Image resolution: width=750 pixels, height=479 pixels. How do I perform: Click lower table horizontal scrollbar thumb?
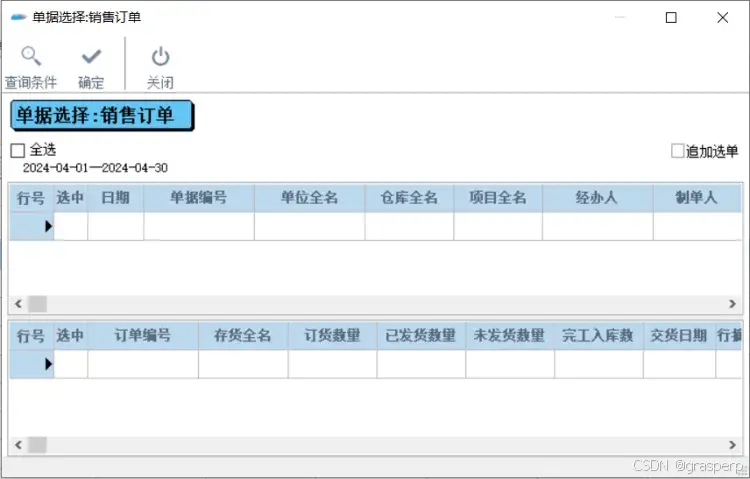click(37, 445)
